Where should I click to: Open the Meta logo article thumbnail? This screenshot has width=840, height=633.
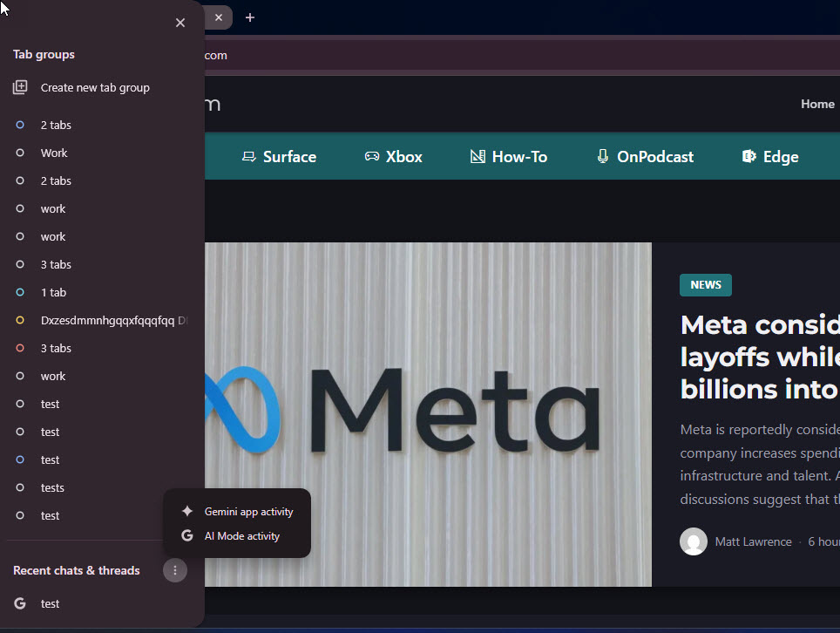pos(428,413)
